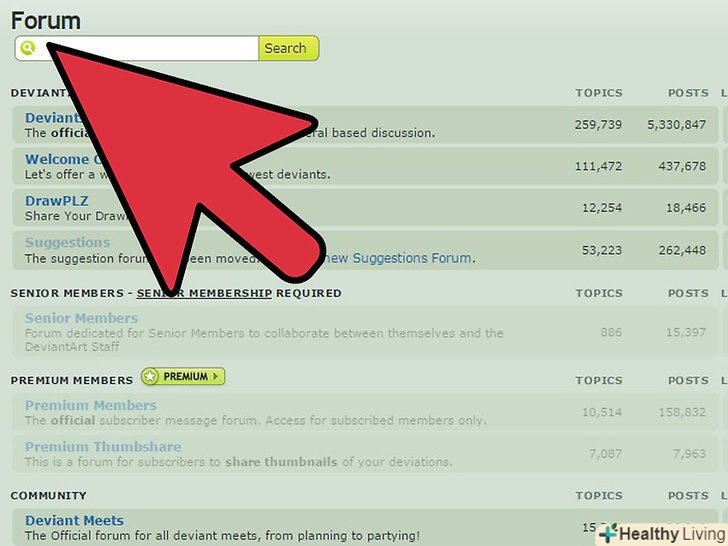Open the Premium Members forum

point(91,405)
